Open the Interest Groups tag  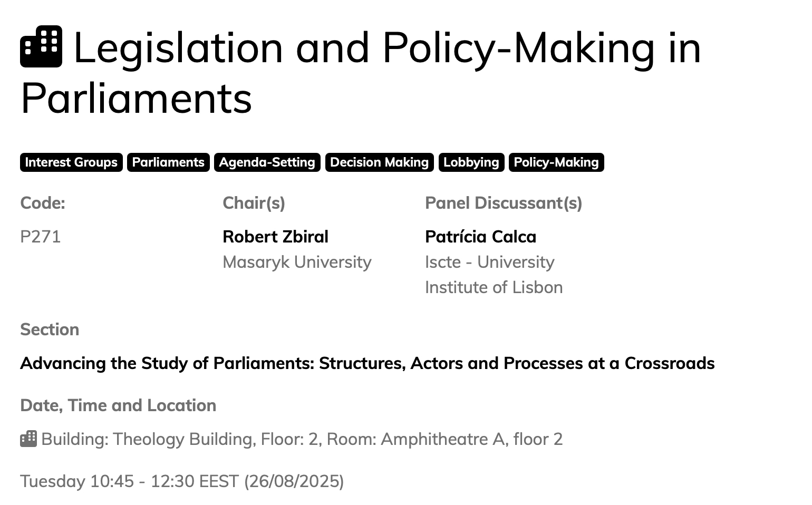pos(71,162)
